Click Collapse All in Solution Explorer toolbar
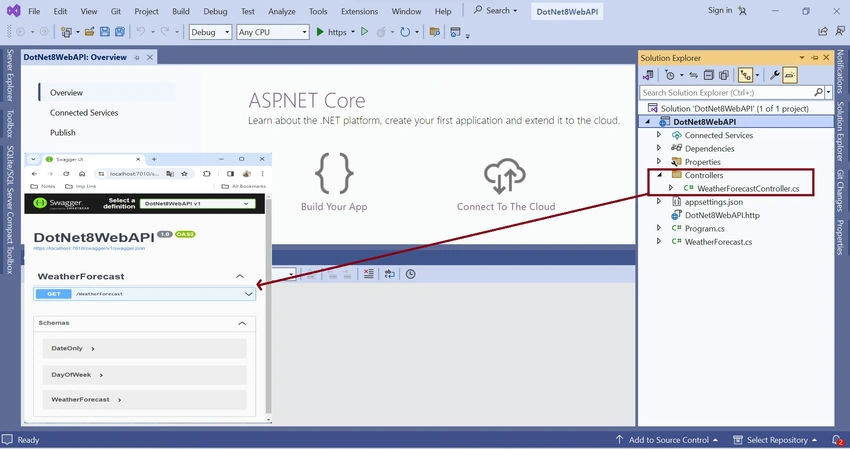Screen dimensions: 850x449 (x=709, y=75)
